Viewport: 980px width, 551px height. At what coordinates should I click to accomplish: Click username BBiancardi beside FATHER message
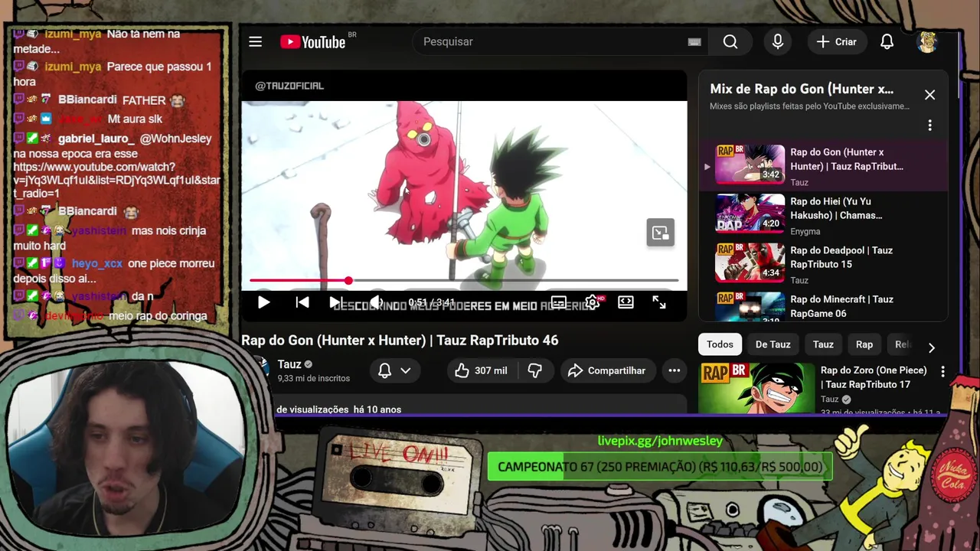87,100
